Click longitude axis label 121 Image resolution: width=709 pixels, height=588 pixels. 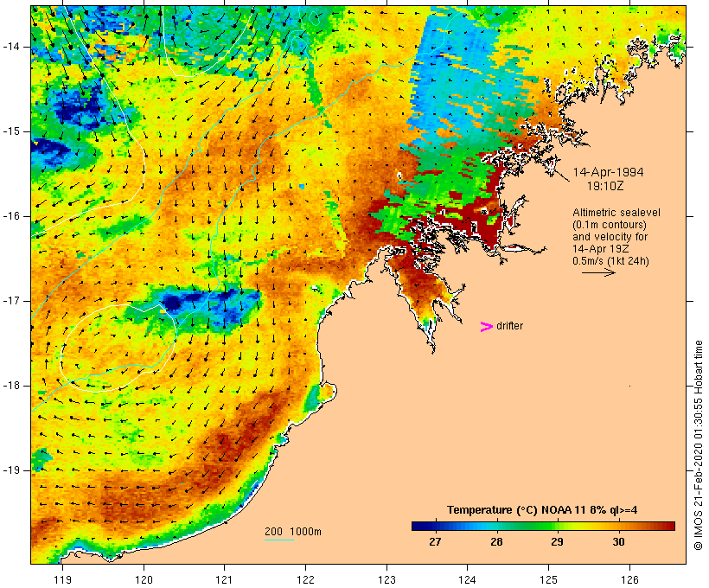coord(224,579)
